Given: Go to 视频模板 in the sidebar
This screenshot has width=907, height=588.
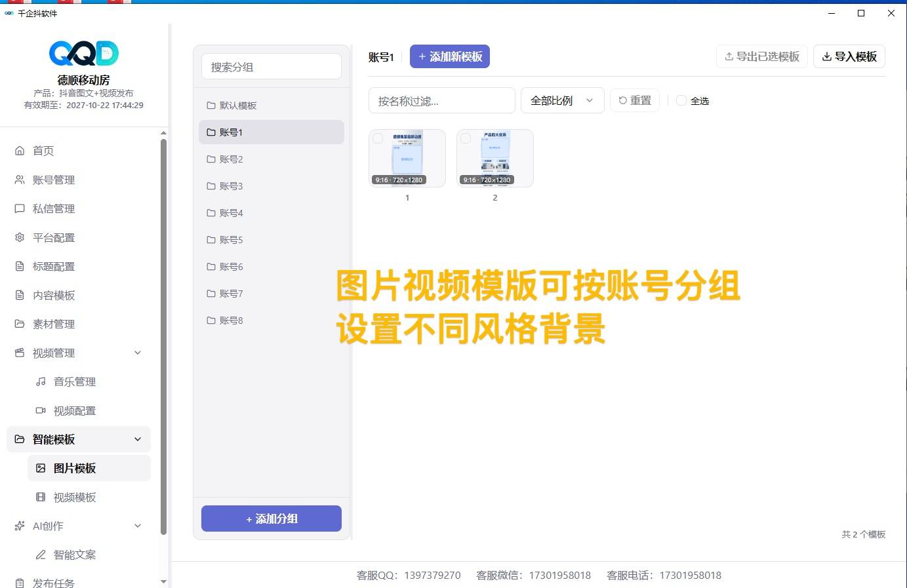Looking at the screenshot, I should pos(89,497).
